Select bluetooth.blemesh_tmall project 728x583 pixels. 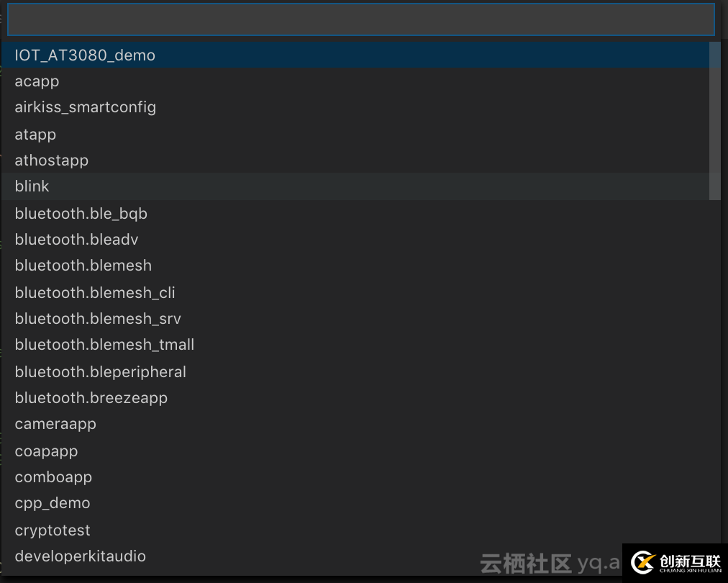(x=104, y=344)
